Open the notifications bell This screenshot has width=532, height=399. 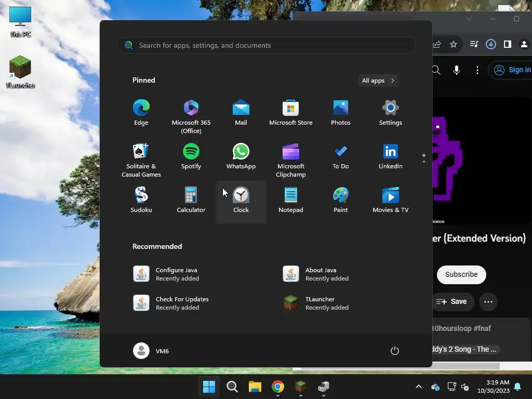pos(518,387)
